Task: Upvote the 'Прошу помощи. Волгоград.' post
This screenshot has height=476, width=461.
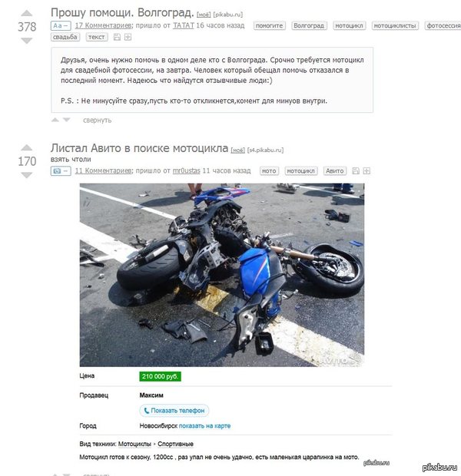Action: click(27, 13)
